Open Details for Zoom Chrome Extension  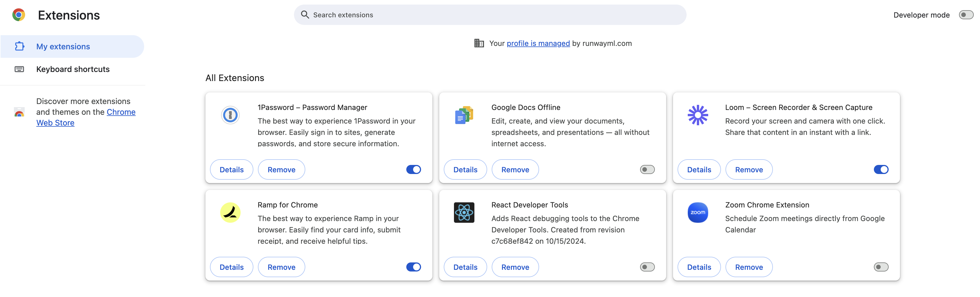699,267
